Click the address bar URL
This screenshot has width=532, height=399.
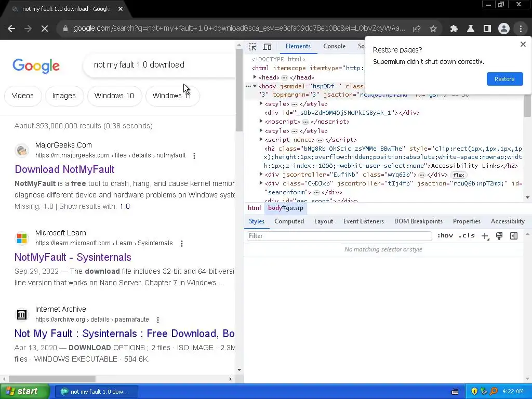pos(239,29)
